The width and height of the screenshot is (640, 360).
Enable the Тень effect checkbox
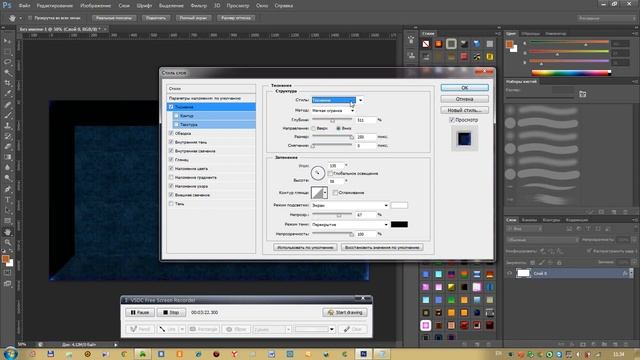coord(171,204)
